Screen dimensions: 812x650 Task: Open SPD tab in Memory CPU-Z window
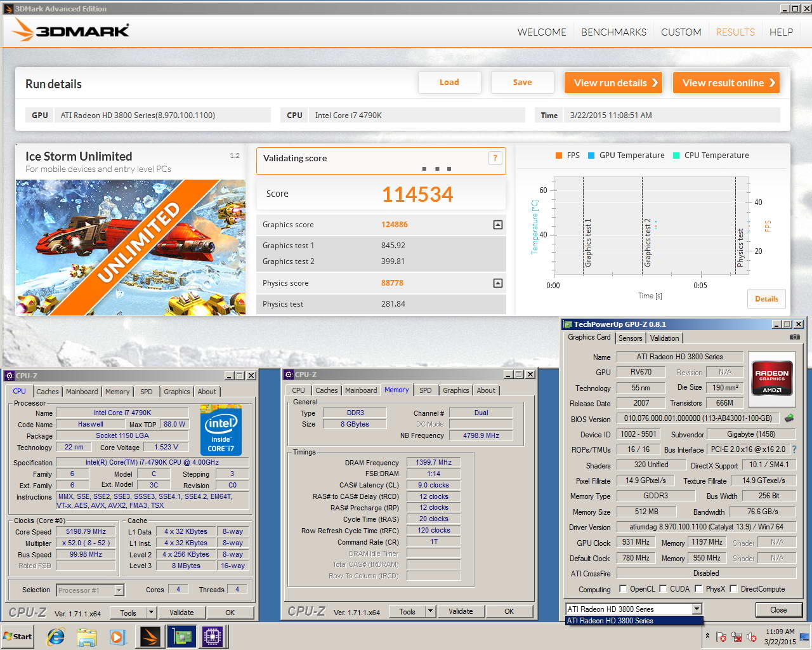pyautogui.click(x=425, y=390)
